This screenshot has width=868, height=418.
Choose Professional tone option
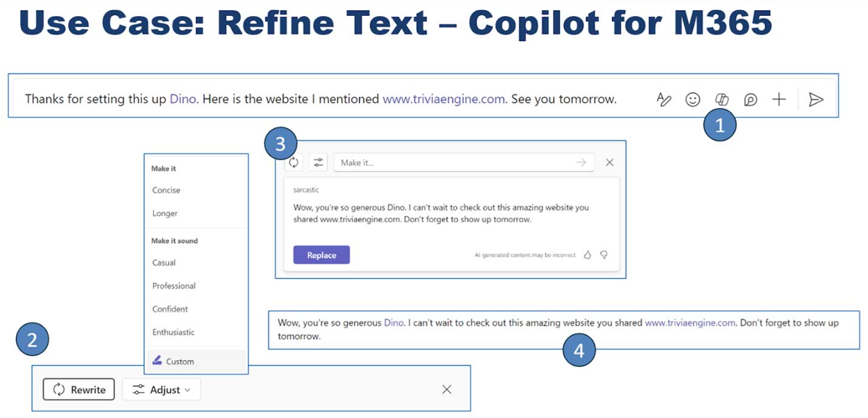[x=174, y=286]
